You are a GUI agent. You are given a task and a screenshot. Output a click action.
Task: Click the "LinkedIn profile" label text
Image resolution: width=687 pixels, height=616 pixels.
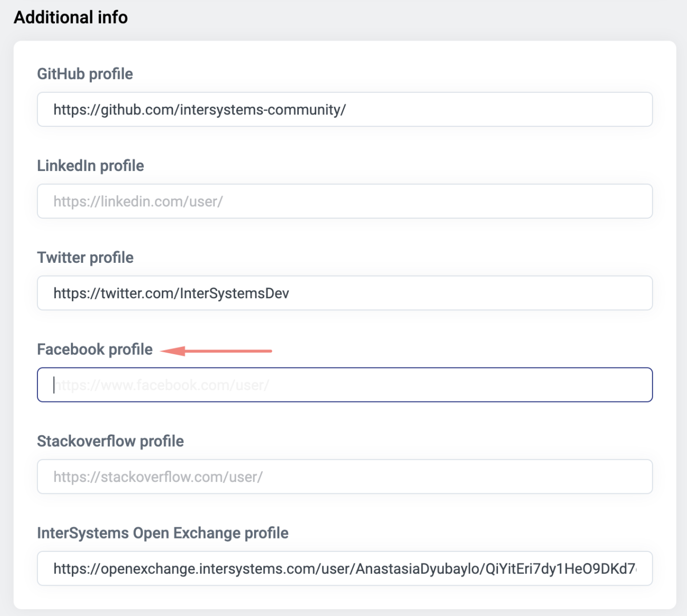tap(90, 166)
